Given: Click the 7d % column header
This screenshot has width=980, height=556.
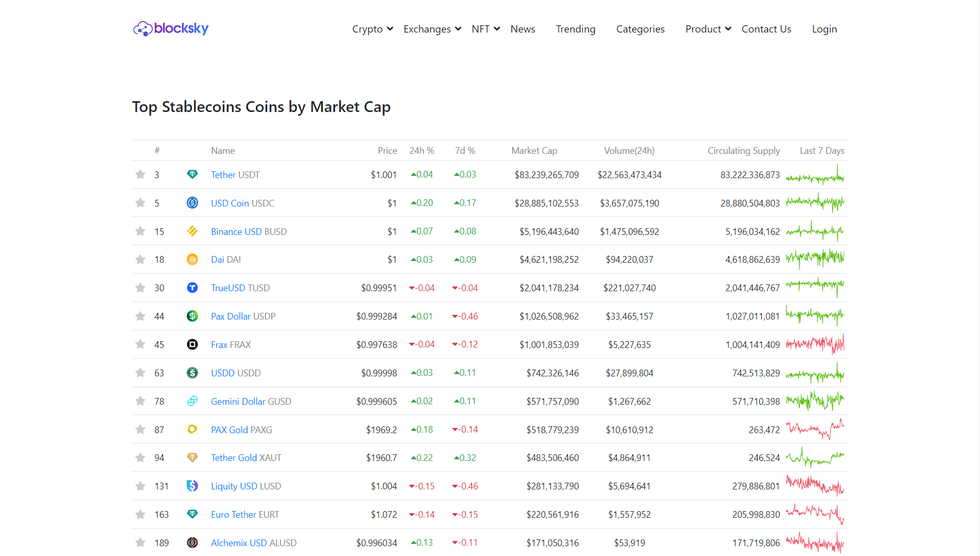Looking at the screenshot, I should point(465,150).
